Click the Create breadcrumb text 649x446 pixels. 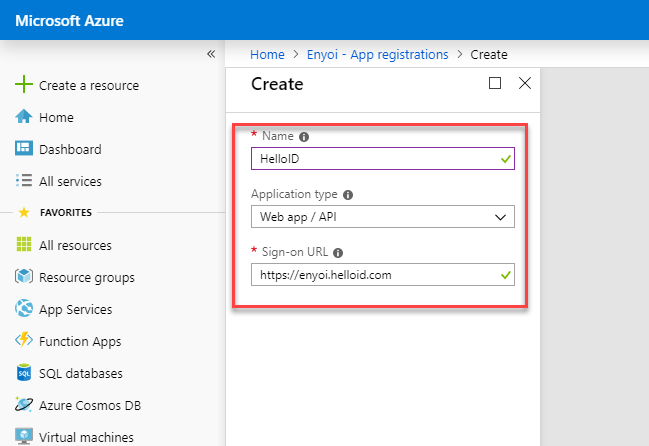pos(489,55)
